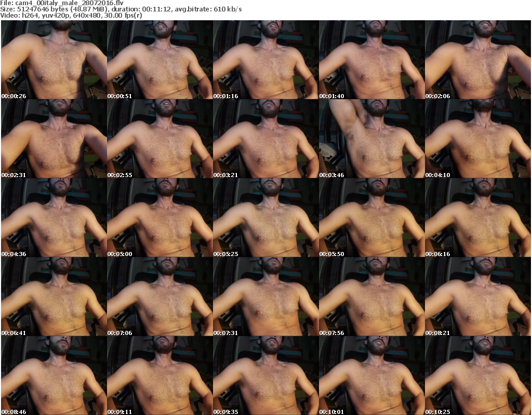Open the thumbnail stamped 00:05:00

(160, 218)
